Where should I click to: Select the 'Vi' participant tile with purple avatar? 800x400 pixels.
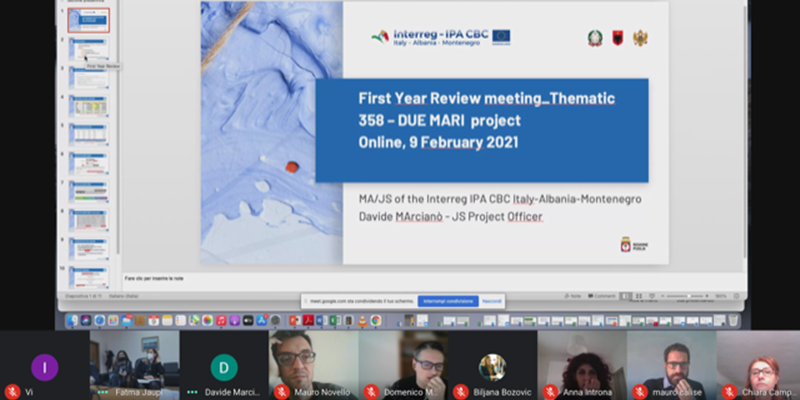coord(45,365)
